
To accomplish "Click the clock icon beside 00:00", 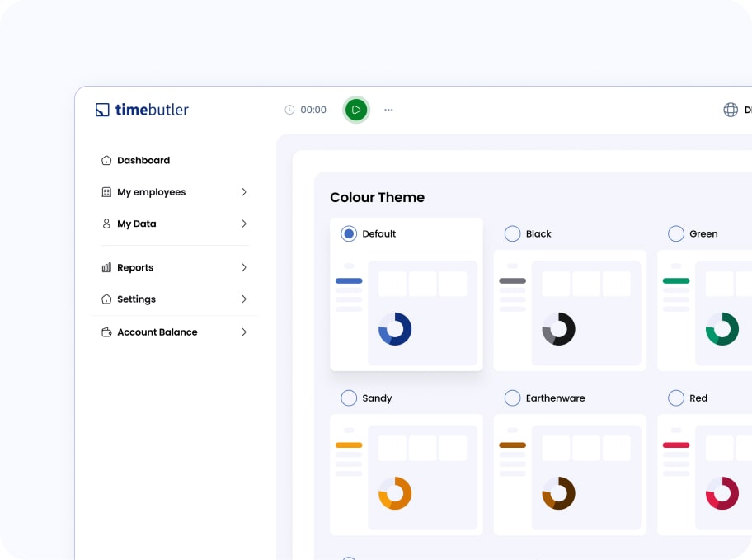I will pyautogui.click(x=289, y=110).
